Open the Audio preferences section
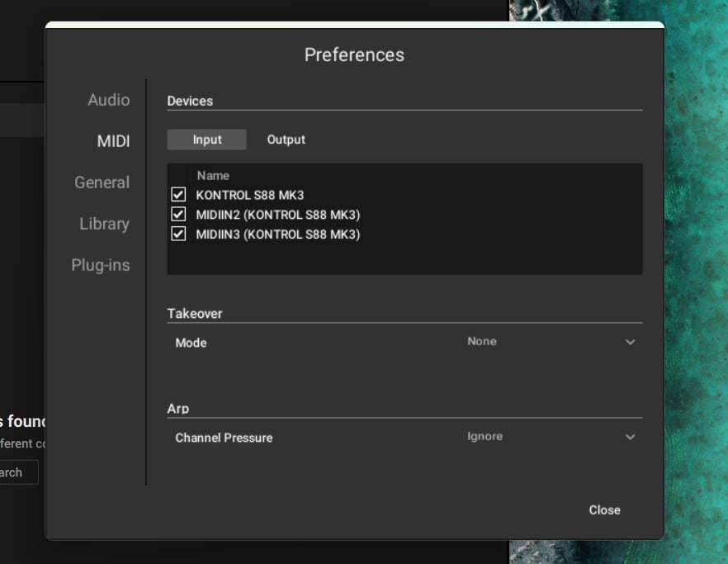This screenshot has height=564, width=728. pos(109,100)
